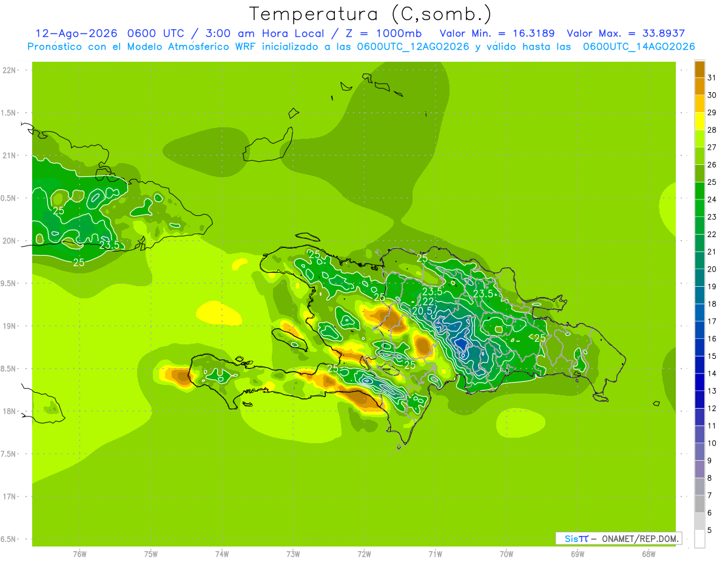Click the '26' color bar label
This screenshot has height=562, width=728.
coord(712,165)
